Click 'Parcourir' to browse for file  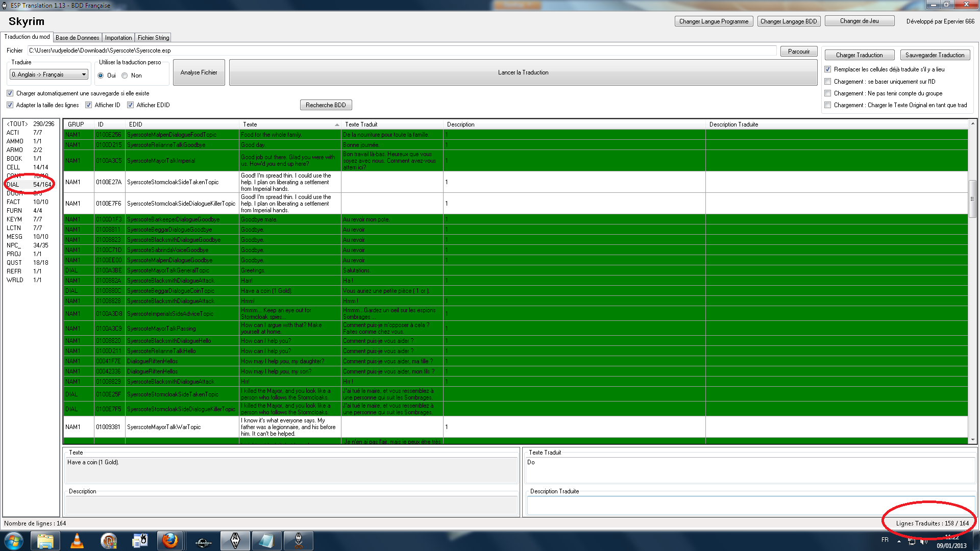799,52
